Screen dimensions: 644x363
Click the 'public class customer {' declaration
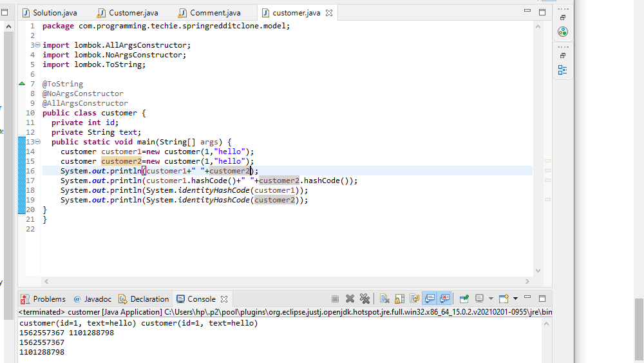94,113
